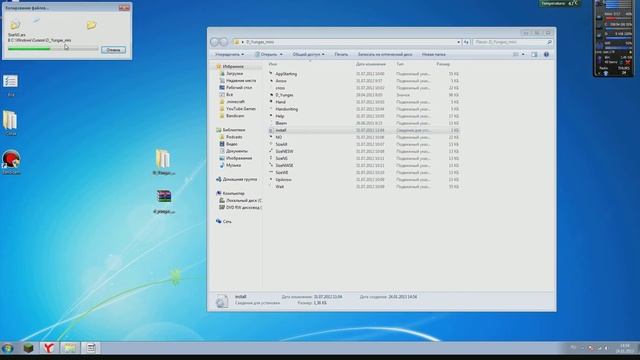The width and height of the screenshot is (640, 360).
Task: Open the DVD RW дисковод entry
Action: (x=243, y=207)
